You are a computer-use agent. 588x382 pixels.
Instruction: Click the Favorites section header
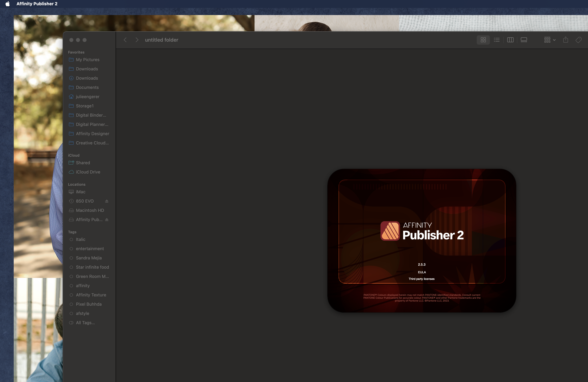76,52
